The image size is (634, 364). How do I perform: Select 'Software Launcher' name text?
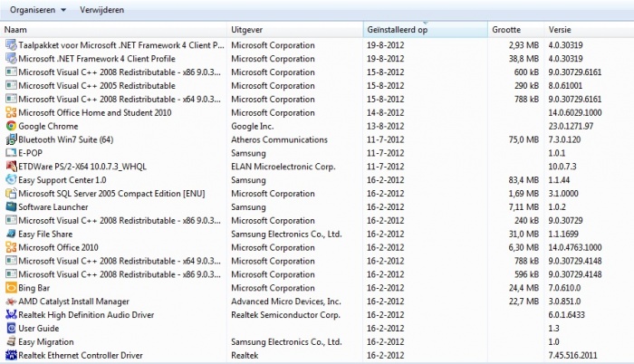point(53,206)
